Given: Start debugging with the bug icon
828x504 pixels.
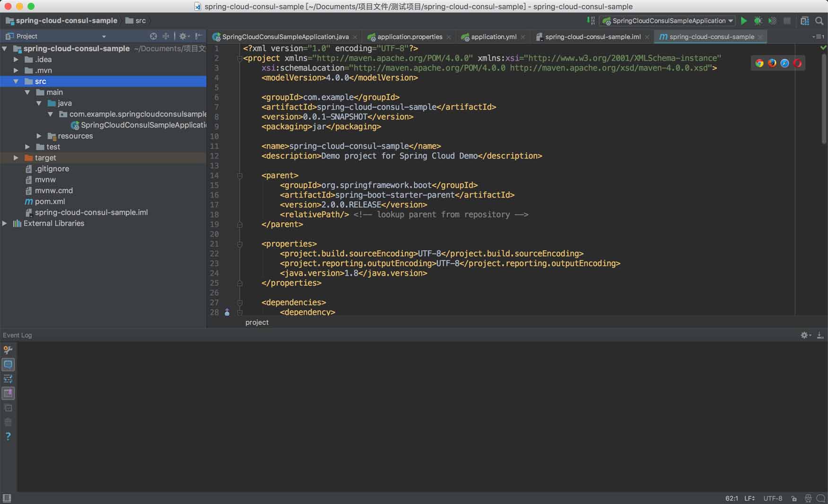Looking at the screenshot, I should (x=758, y=21).
